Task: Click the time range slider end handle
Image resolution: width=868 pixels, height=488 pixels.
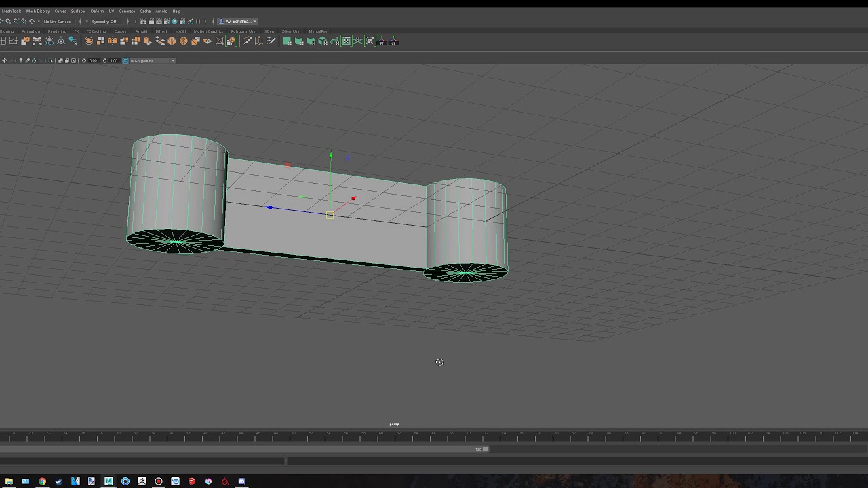Action: [485, 449]
